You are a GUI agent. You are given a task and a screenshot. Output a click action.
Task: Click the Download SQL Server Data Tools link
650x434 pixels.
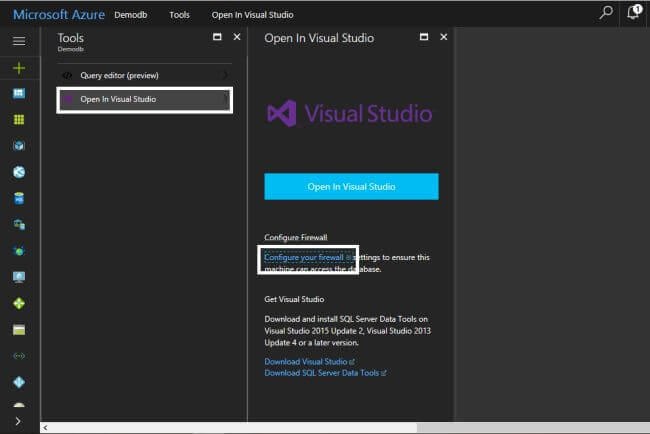pyautogui.click(x=321, y=373)
